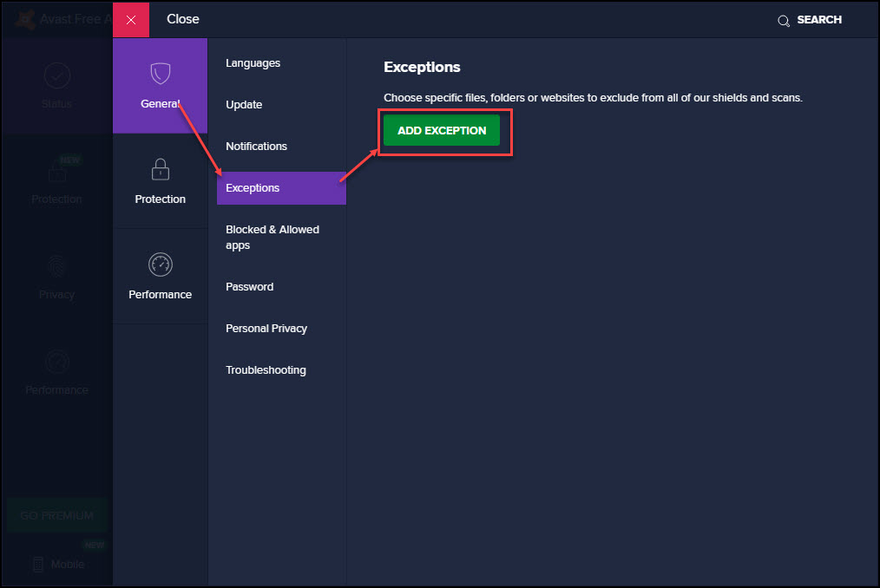The image size is (880, 588).
Task: Click the Close label text
Action: coord(183,19)
